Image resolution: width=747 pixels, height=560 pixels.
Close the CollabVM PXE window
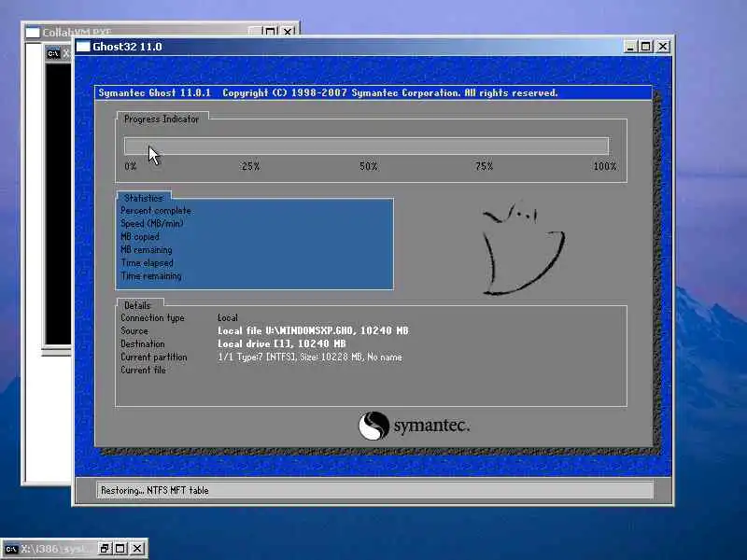[288, 32]
